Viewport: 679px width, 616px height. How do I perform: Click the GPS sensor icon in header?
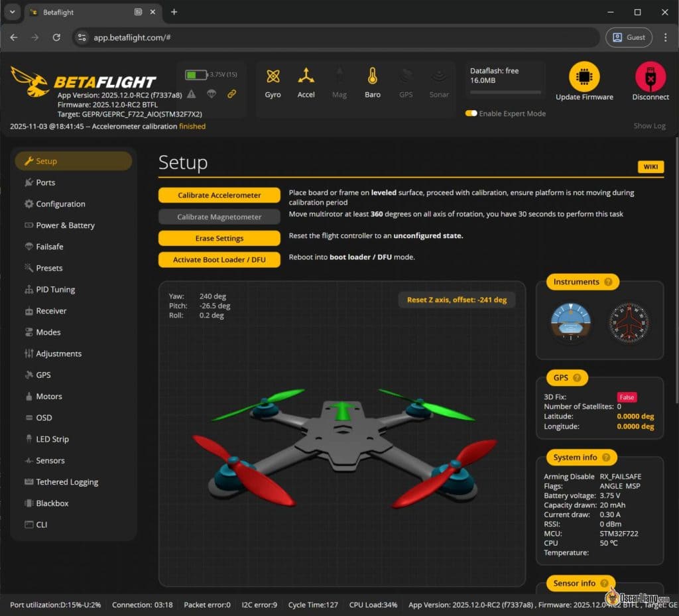(x=406, y=77)
